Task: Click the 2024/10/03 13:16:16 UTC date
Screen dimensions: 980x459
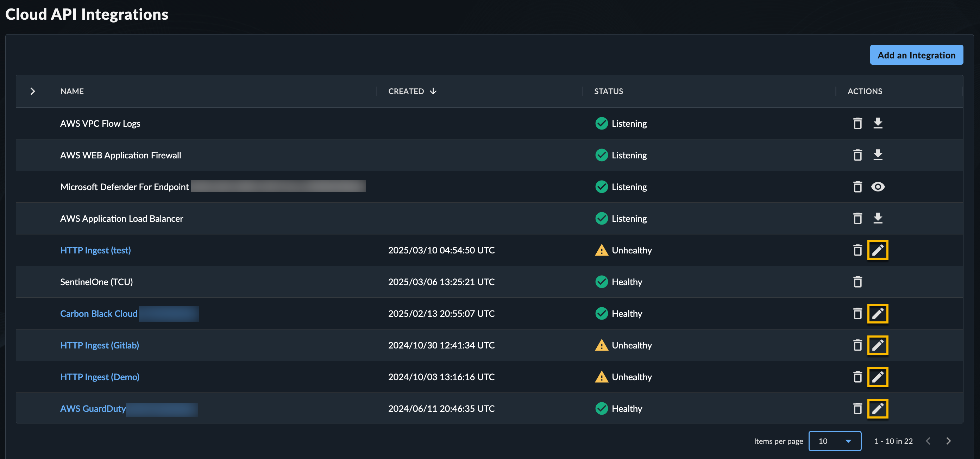Action: [441, 377]
